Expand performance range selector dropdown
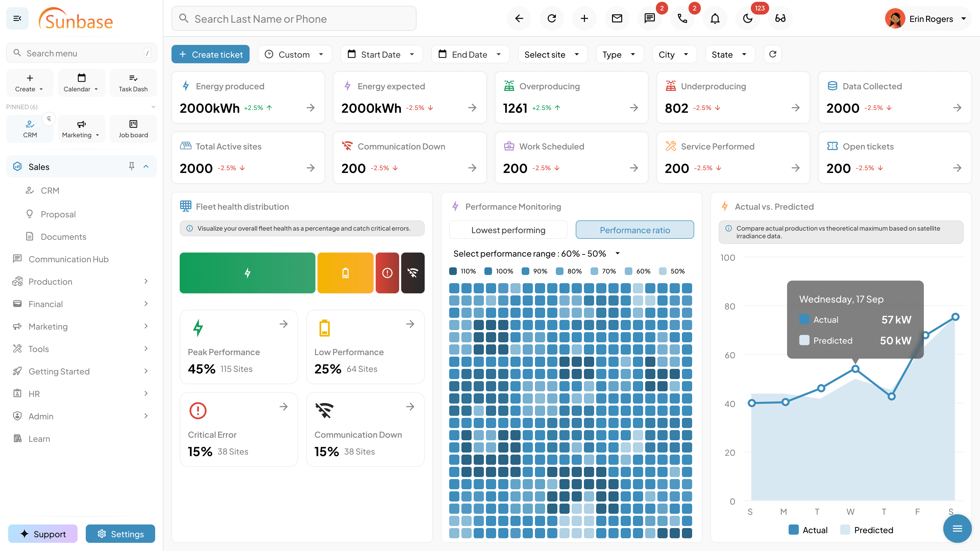 pos(617,254)
